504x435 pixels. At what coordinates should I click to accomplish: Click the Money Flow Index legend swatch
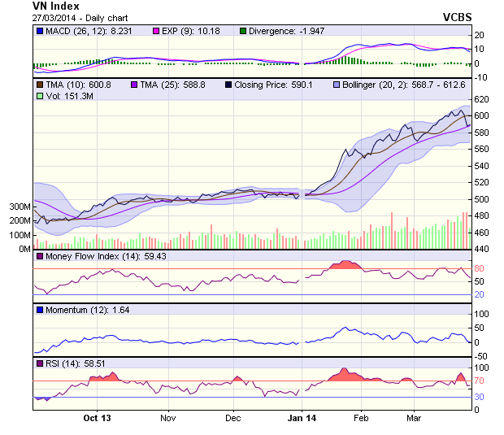coord(40,257)
